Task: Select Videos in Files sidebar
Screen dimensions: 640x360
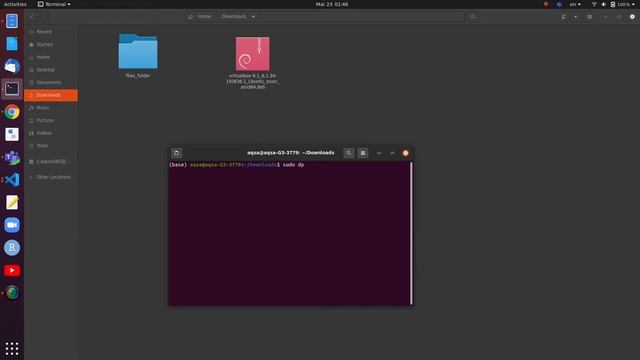Action: coord(51,133)
